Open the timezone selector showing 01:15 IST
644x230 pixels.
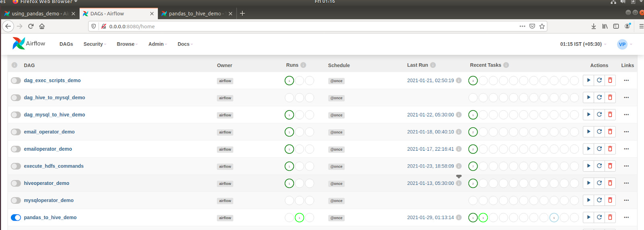click(583, 44)
